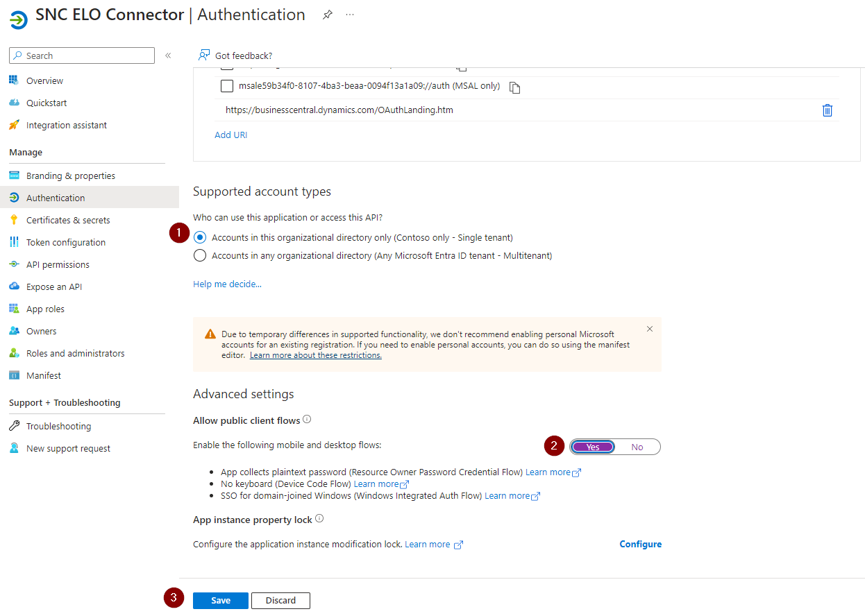Show info tooltip for App instance property lock

[319, 519]
